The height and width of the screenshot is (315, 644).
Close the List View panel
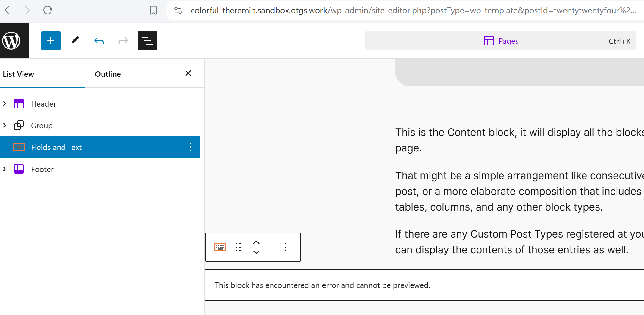pos(188,73)
